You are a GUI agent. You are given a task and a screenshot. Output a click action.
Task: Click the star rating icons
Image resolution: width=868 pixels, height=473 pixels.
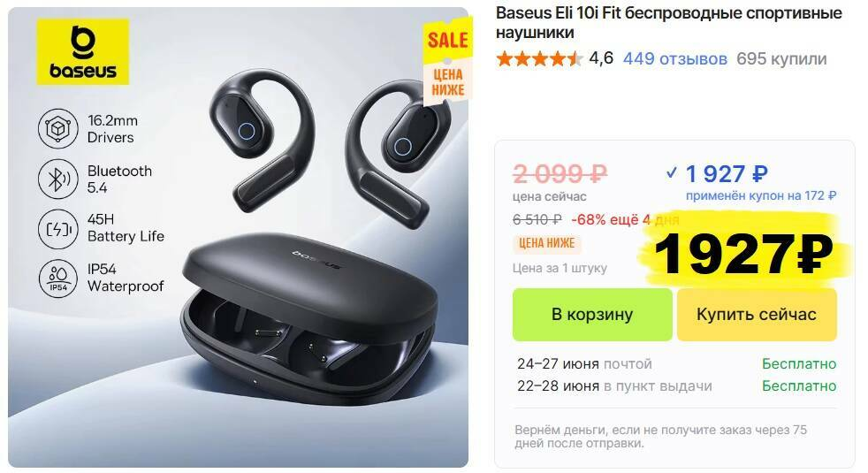[540, 58]
